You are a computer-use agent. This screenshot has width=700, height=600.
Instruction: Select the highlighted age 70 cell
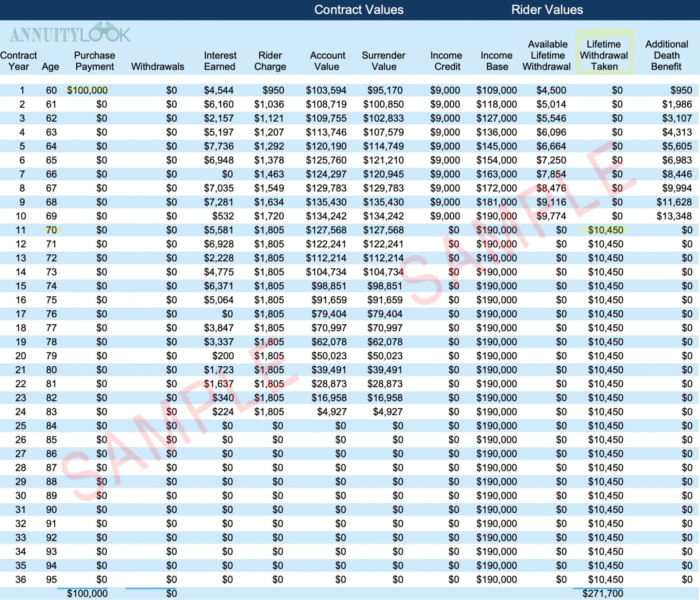pos(52,230)
